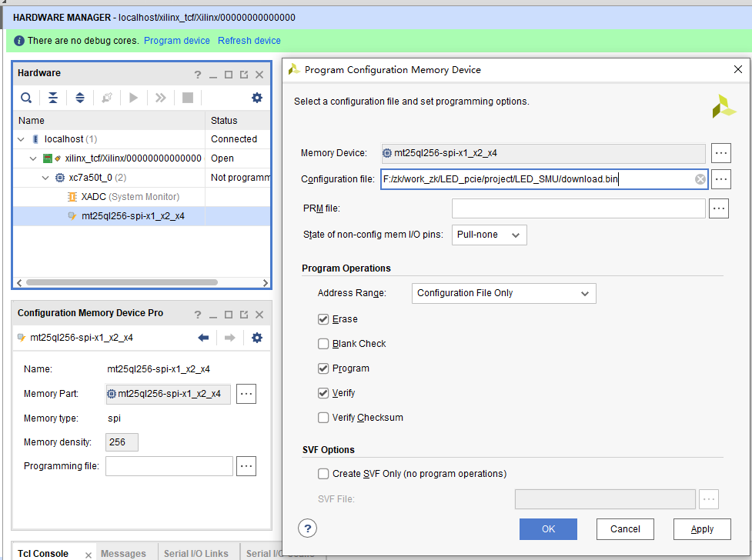Viewport: 752px width, 560px height.
Task: Browse for Configuration file
Action: point(720,179)
